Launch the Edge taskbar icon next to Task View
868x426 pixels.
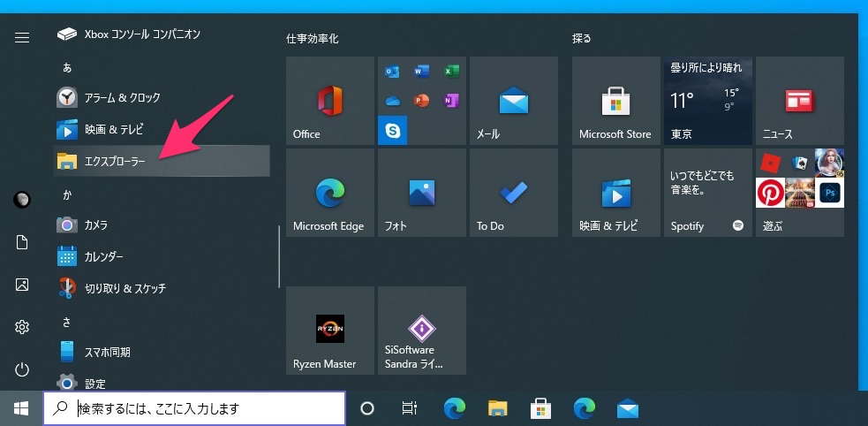[x=454, y=409]
